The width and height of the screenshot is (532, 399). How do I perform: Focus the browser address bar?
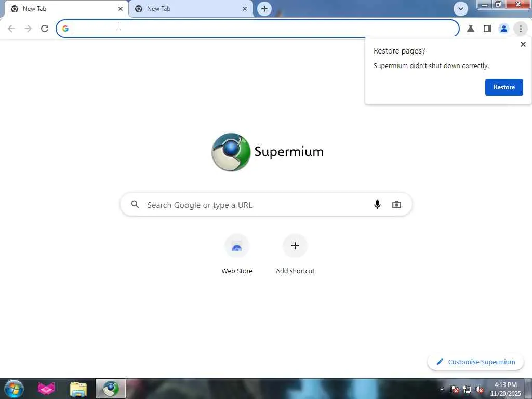point(258,29)
